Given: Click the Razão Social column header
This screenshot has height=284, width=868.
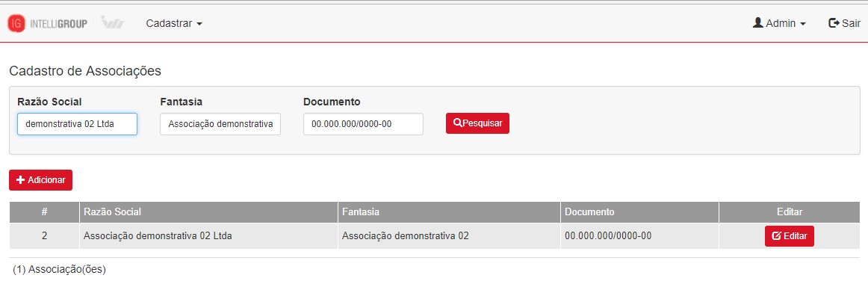Looking at the screenshot, I should pos(208,212).
